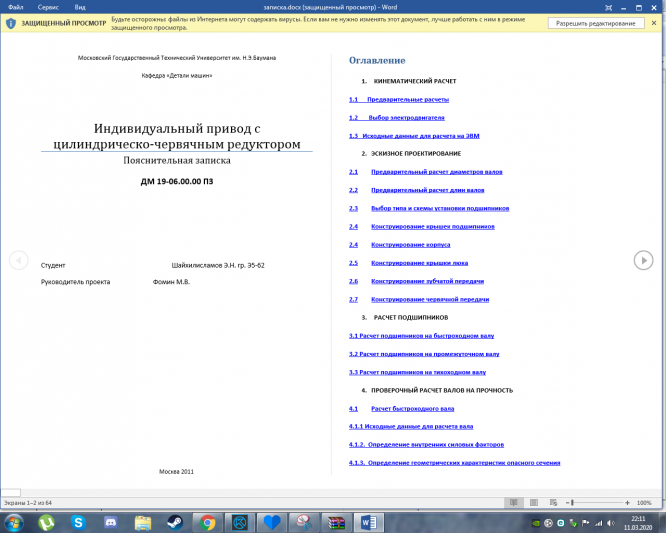Viewport: 666px width, 533px height.
Task: Click heading 3. РАСЧЕТ ПОДШИПНИКОВ
Action: click(405, 318)
